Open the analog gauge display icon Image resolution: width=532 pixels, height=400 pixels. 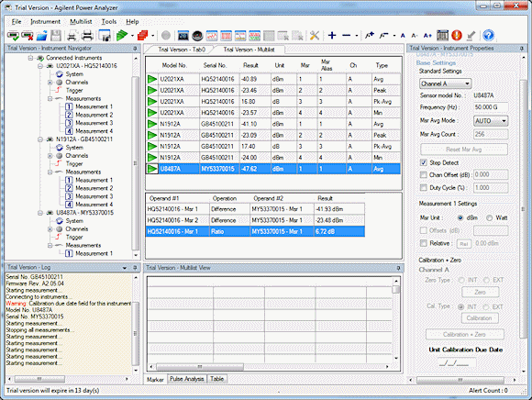[197, 35]
